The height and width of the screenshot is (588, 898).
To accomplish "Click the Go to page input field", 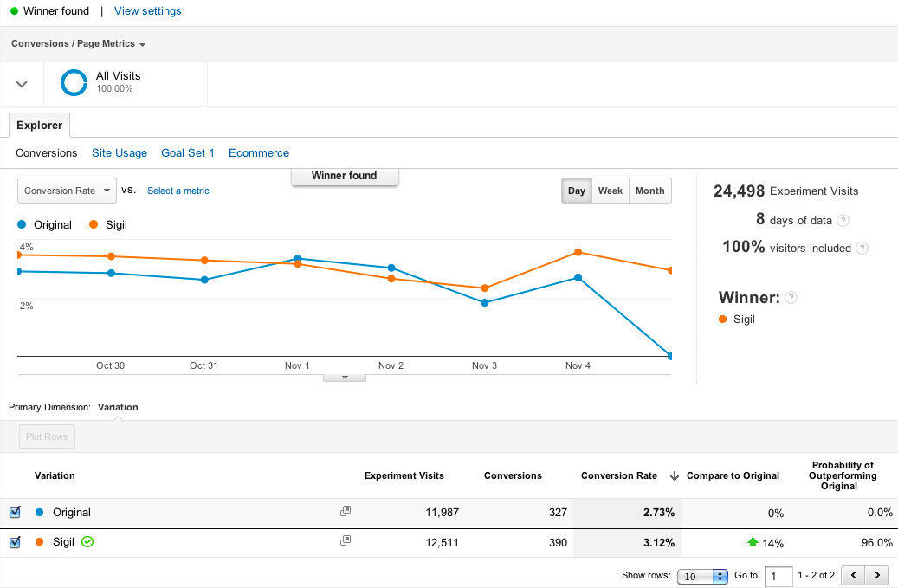I will tap(778, 576).
